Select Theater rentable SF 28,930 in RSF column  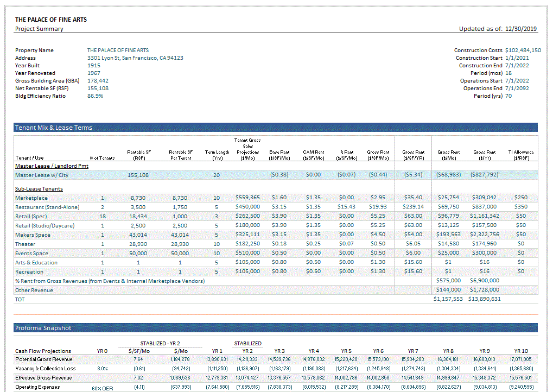point(138,244)
